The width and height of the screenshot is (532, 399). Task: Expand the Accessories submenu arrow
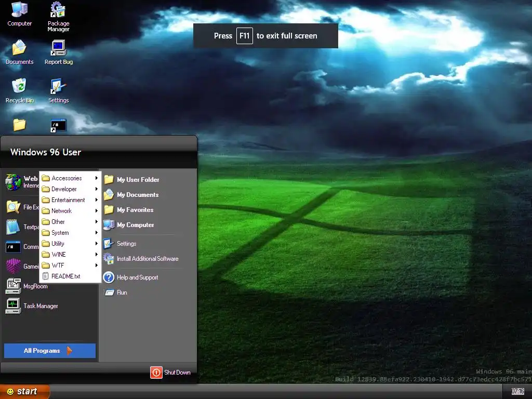96,178
